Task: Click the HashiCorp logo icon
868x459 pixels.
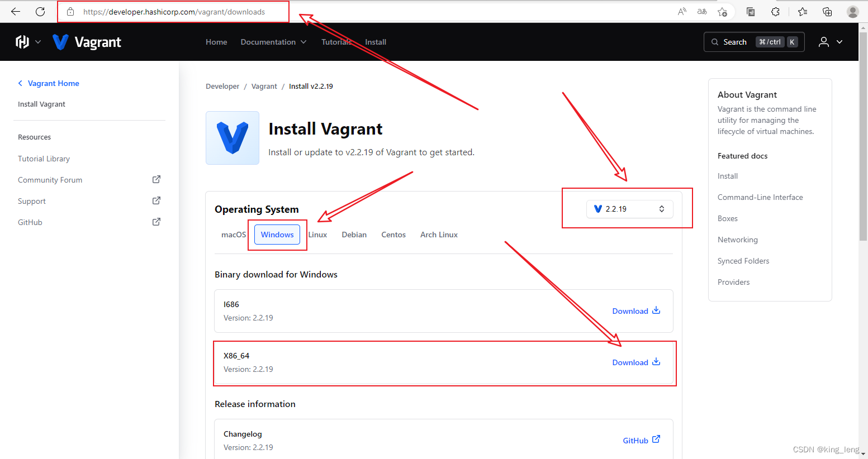Action: pos(22,42)
